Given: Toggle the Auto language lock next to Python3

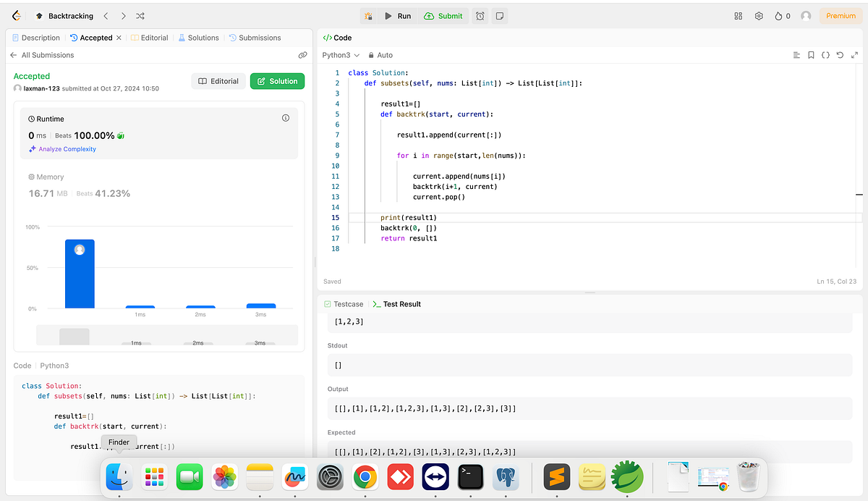Looking at the screenshot, I should pos(380,54).
